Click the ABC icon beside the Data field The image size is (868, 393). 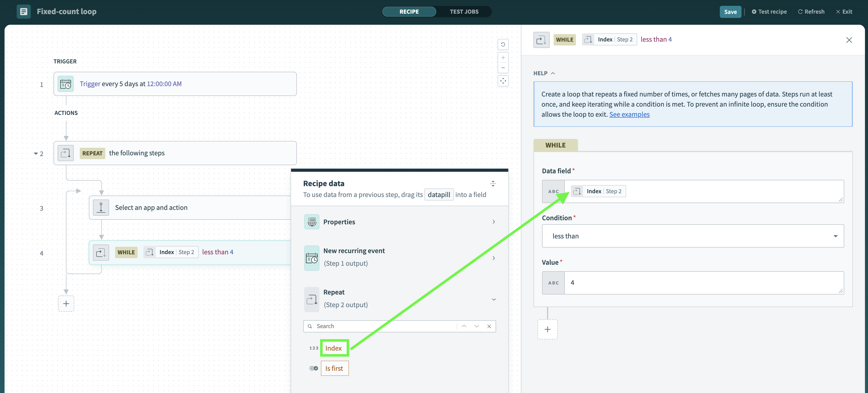point(553,191)
